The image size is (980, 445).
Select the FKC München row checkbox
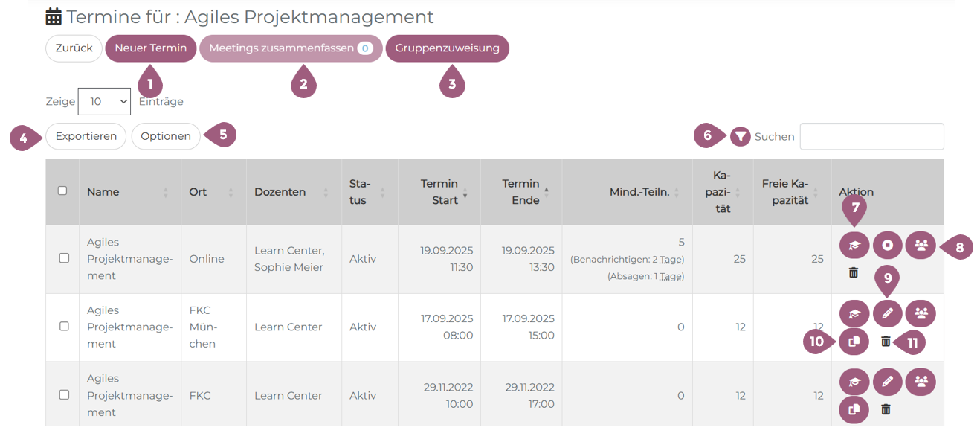pos(64,327)
